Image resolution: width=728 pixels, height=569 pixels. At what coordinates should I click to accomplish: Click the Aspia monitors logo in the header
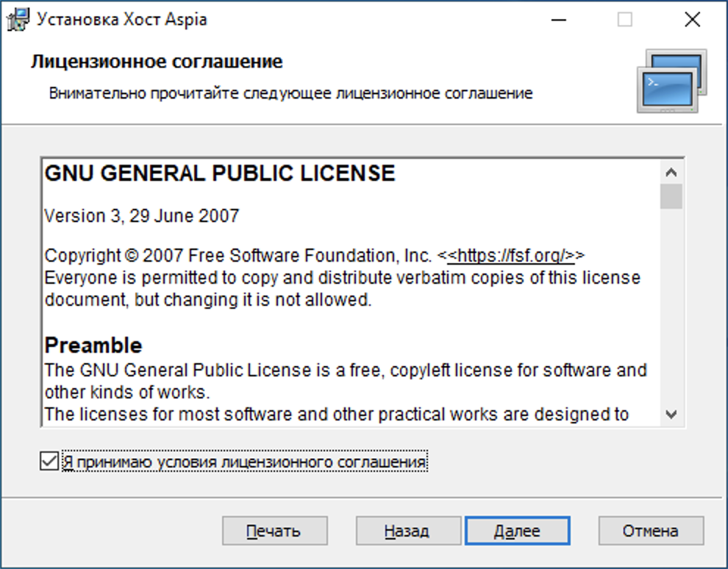[x=671, y=81]
